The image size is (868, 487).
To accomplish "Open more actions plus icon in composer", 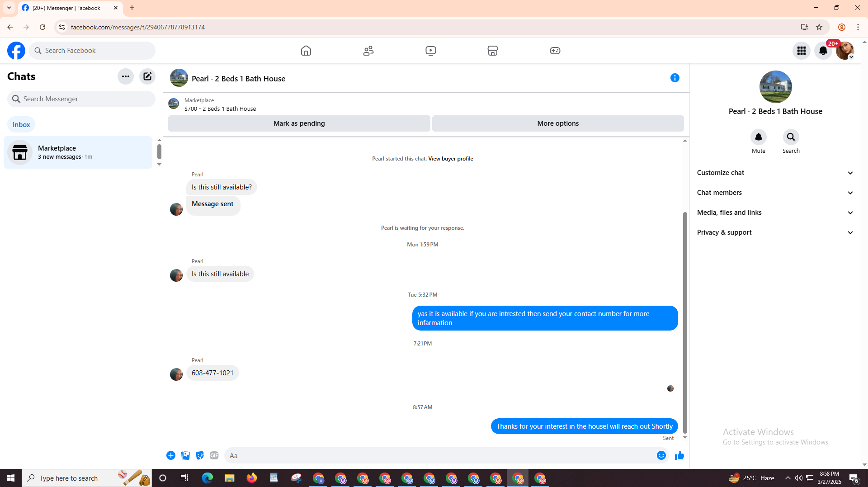I will pos(171,455).
